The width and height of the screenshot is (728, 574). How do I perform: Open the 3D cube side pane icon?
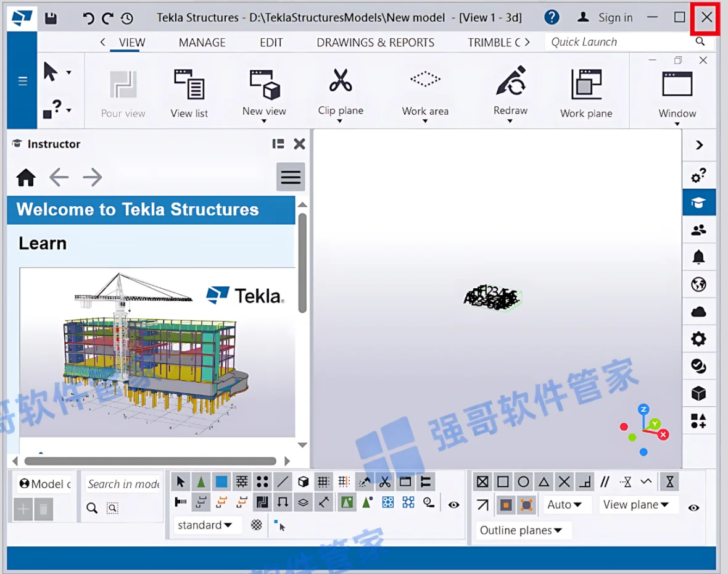pyautogui.click(x=698, y=394)
